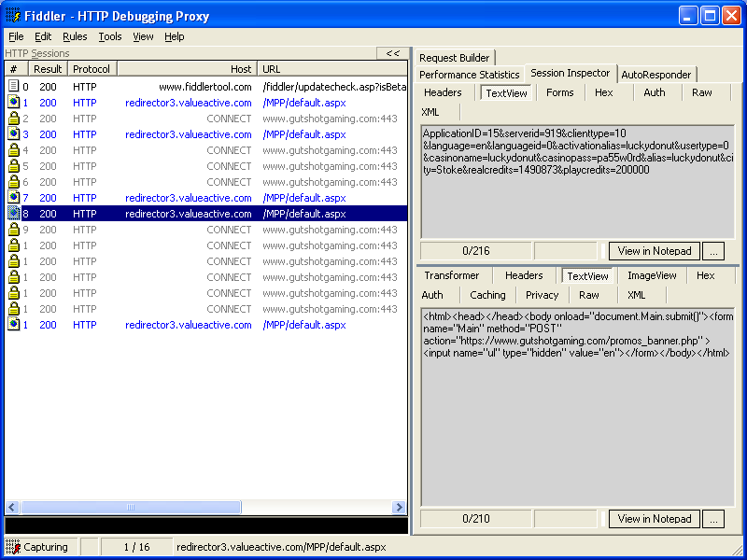
Task: Click the lock icon of session 4
Action: [x=14, y=150]
